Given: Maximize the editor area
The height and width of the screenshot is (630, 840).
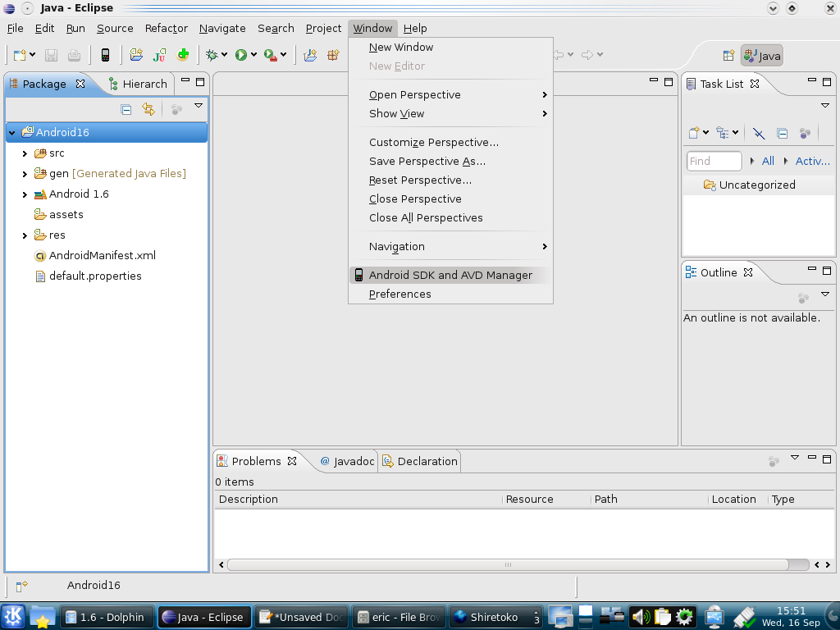Looking at the screenshot, I should pos(668,82).
